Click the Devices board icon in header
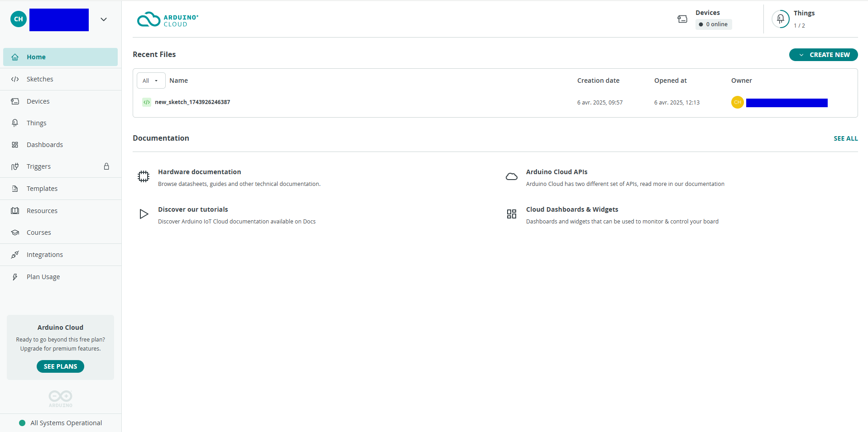Image resolution: width=868 pixels, height=432 pixels. click(x=682, y=19)
